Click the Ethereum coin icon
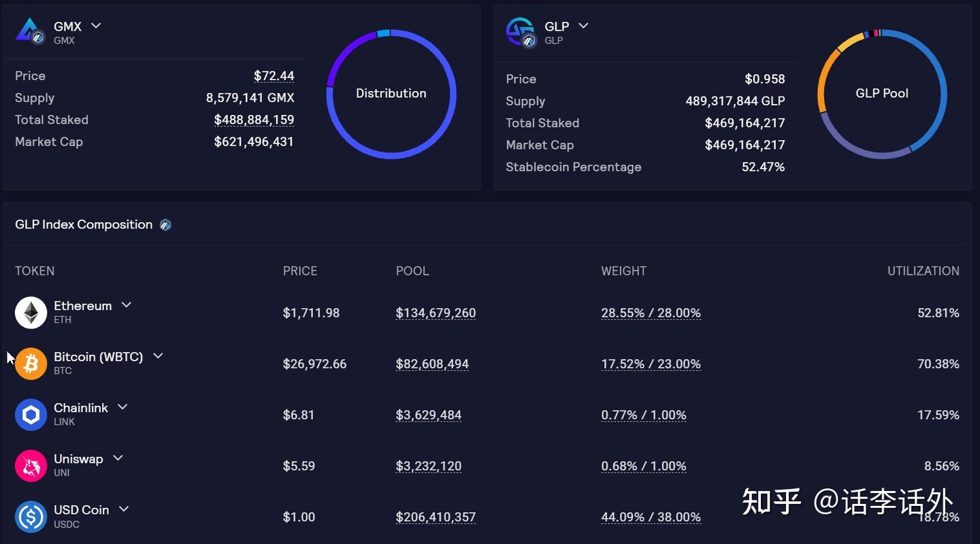Screen dimensions: 980x544 point(31,313)
